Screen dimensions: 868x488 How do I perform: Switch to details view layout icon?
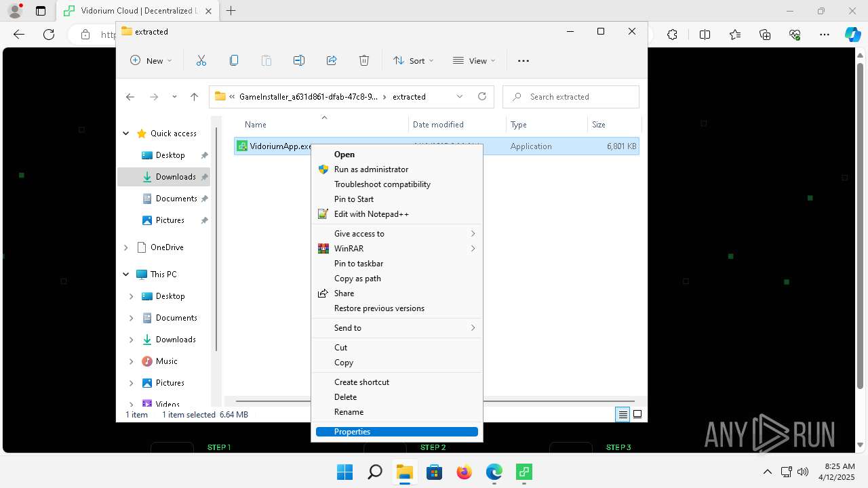[x=623, y=415]
